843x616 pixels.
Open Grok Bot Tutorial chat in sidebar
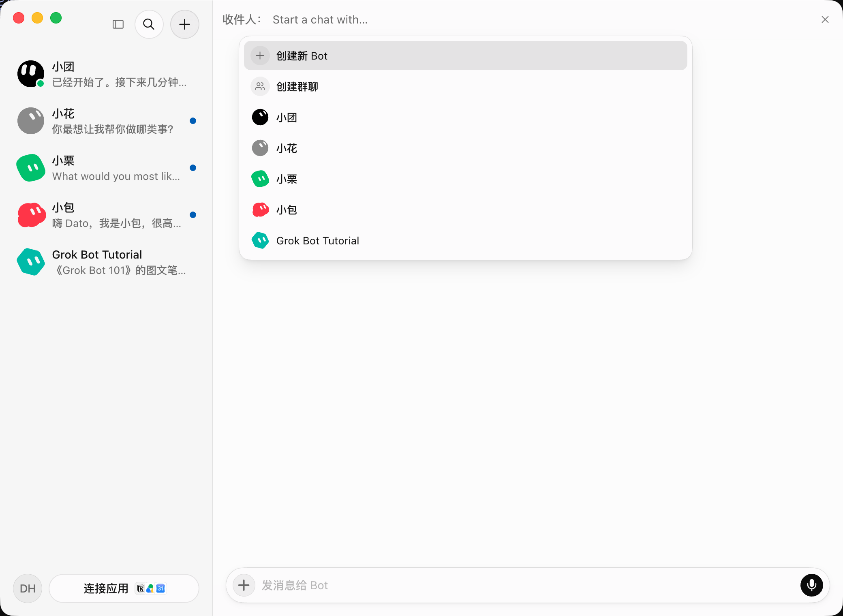(106, 262)
